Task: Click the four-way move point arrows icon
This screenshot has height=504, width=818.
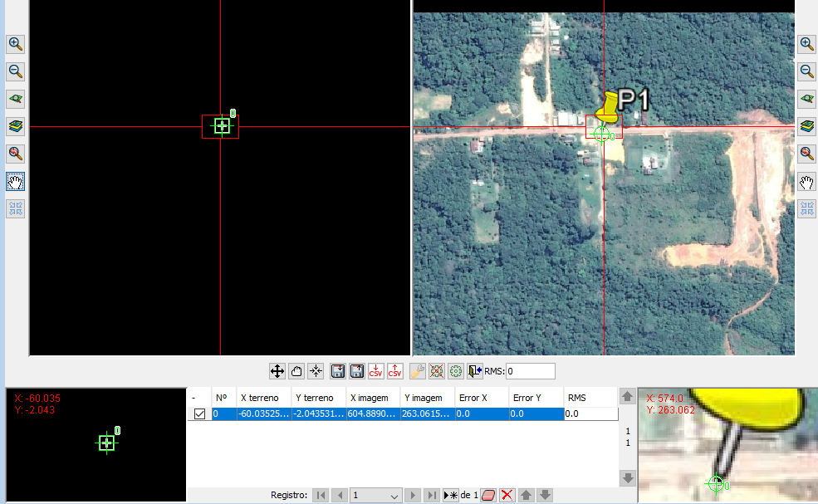Action: click(277, 371)
